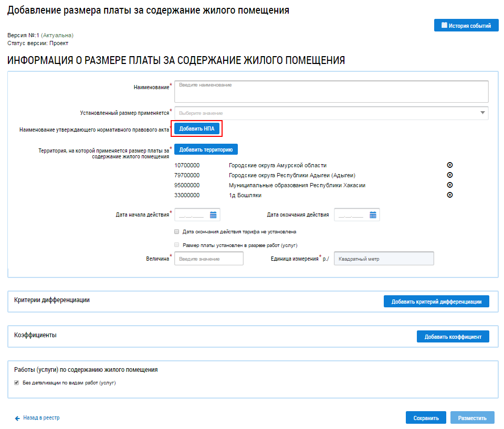Go back via Назад в реестр link

pyautogui.click(x=41, y=418)
